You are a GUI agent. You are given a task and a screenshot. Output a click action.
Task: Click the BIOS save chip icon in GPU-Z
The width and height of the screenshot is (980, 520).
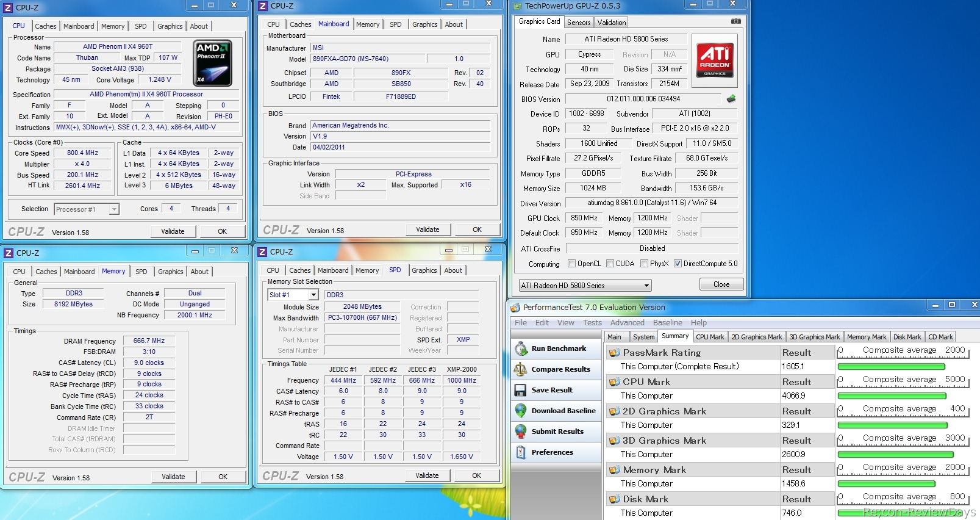tap(731, 99)
